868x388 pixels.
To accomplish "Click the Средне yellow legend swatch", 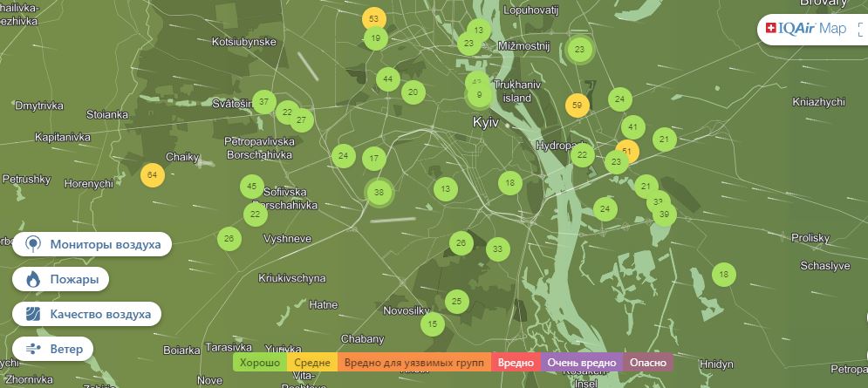I will [311, 363].
